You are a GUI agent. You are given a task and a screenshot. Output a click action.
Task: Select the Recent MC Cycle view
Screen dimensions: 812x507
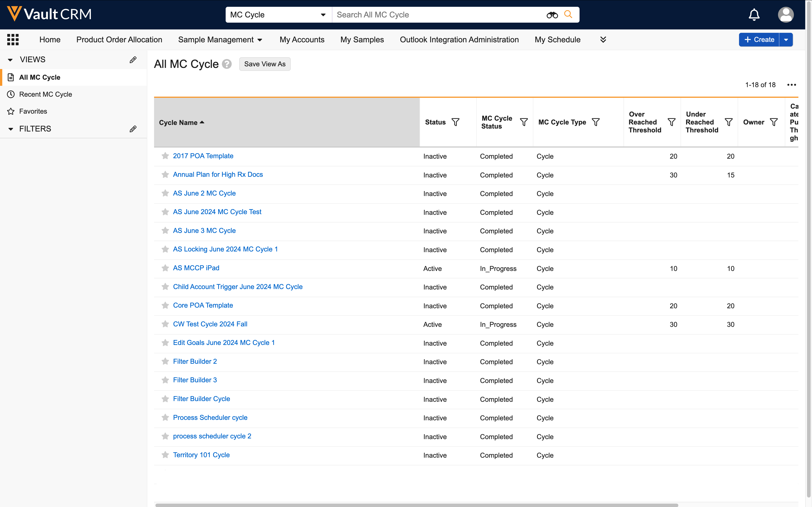pyautogui.click(x=45, y=94)
